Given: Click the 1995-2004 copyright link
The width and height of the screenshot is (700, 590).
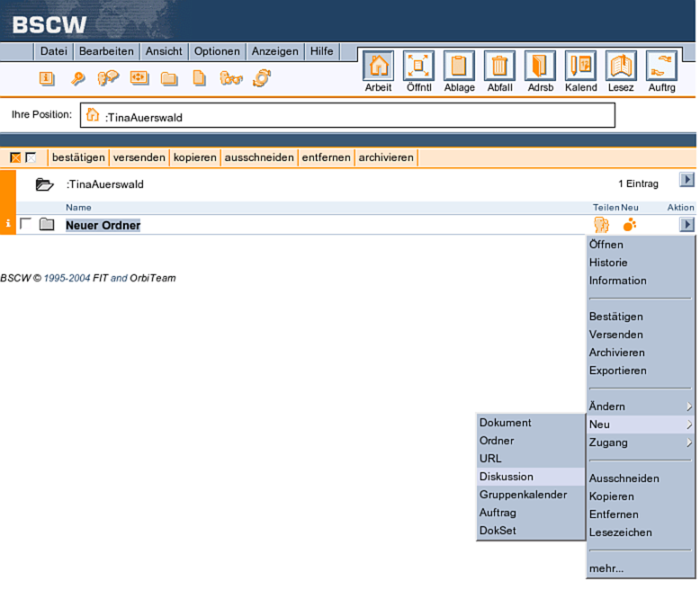Looking at the screenshot, I should (67, 278).
